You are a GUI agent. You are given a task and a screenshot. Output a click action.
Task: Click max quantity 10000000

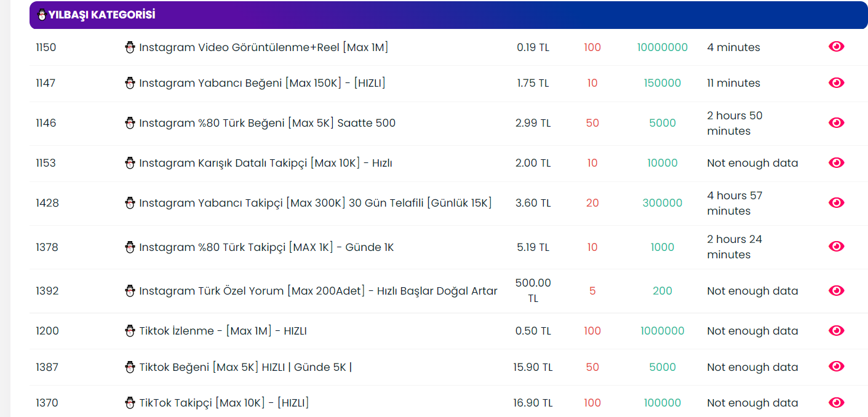pyautogui.click(x=663, y=47)
